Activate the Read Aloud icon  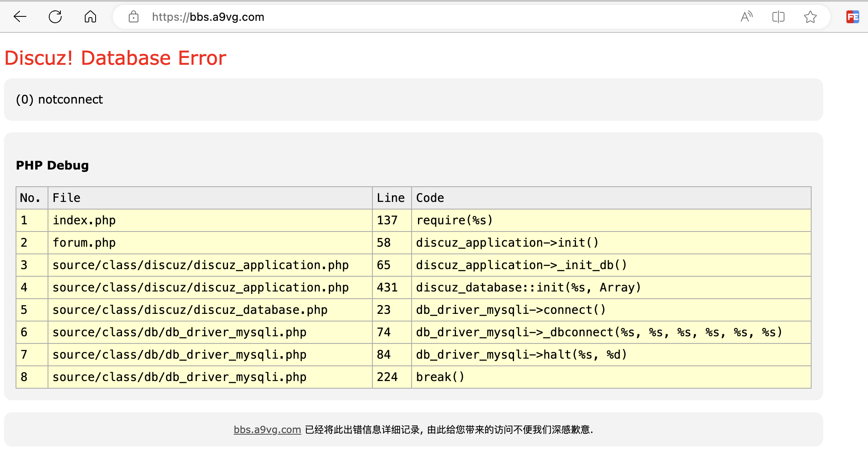coord(746,17)
